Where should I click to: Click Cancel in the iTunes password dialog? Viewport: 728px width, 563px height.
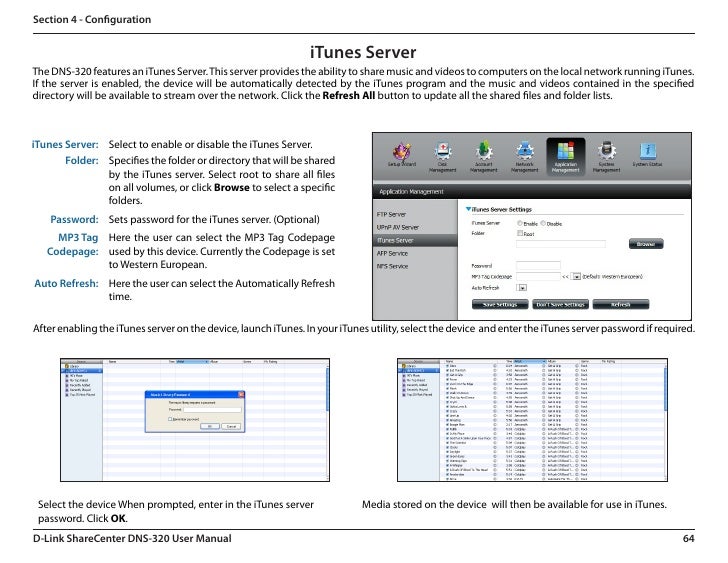point(231,426)
